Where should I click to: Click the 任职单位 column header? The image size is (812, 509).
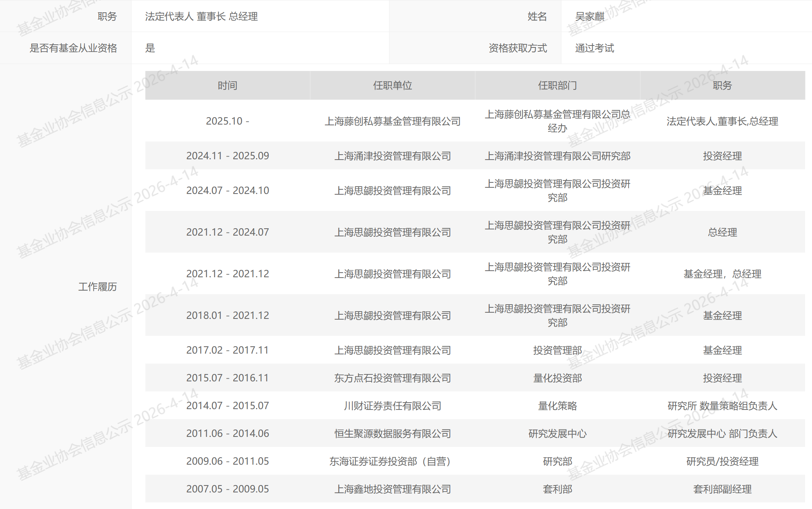(393, 86)
